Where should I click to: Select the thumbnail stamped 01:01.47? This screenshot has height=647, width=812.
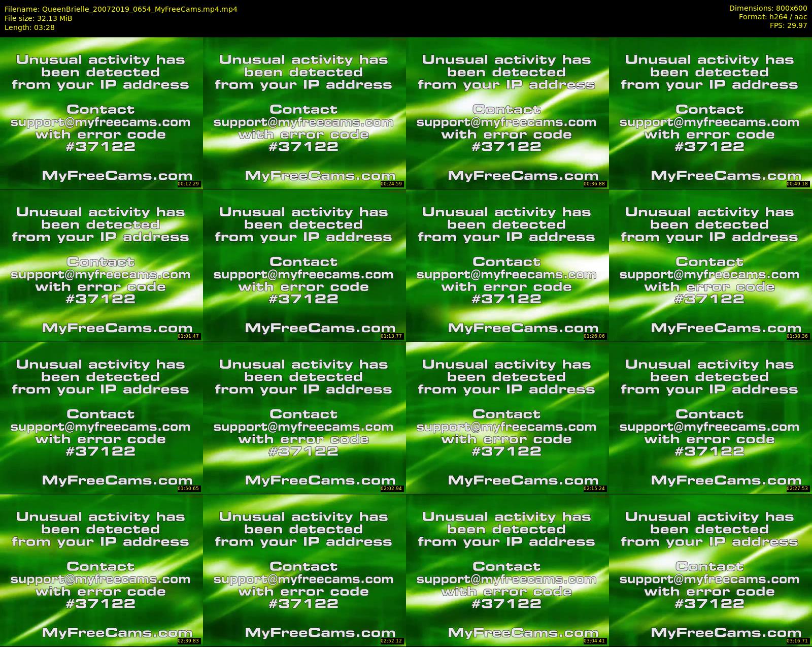(101, 266)
